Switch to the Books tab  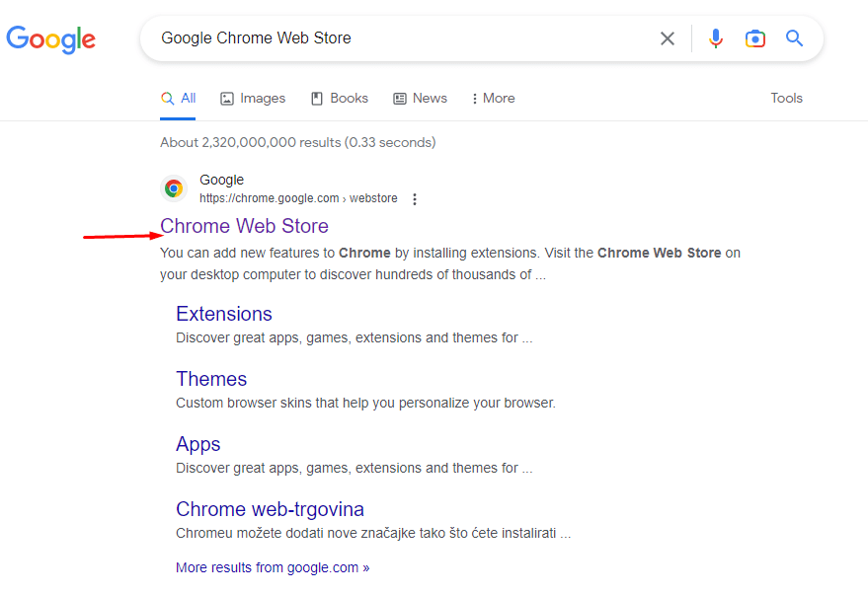340,99
